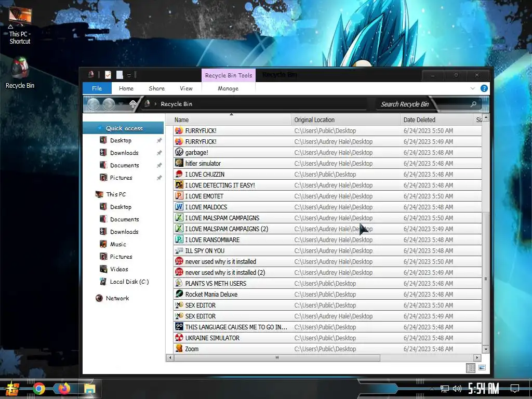Screen dimensions: 532x399
Task: Select the I LOVE RANSOMWARE Publisher icon
Action: [x=179, y=240]
